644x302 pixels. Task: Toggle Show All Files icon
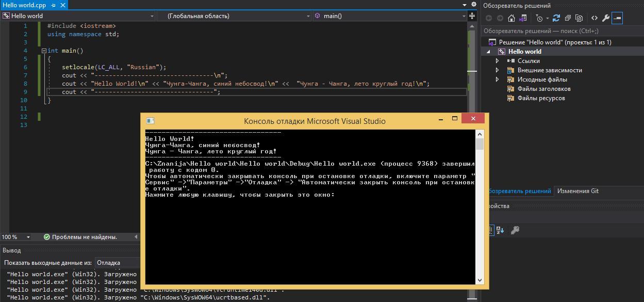[x=579, y=18]
